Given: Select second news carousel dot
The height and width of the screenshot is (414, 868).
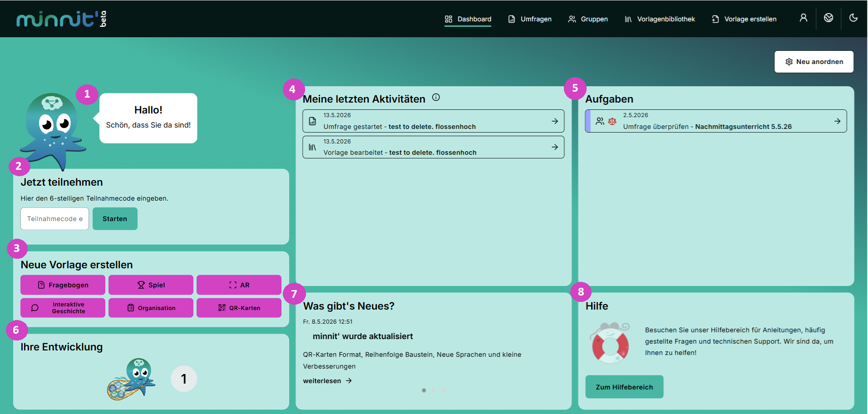Looking at the screenshot, I should (434, 390).
